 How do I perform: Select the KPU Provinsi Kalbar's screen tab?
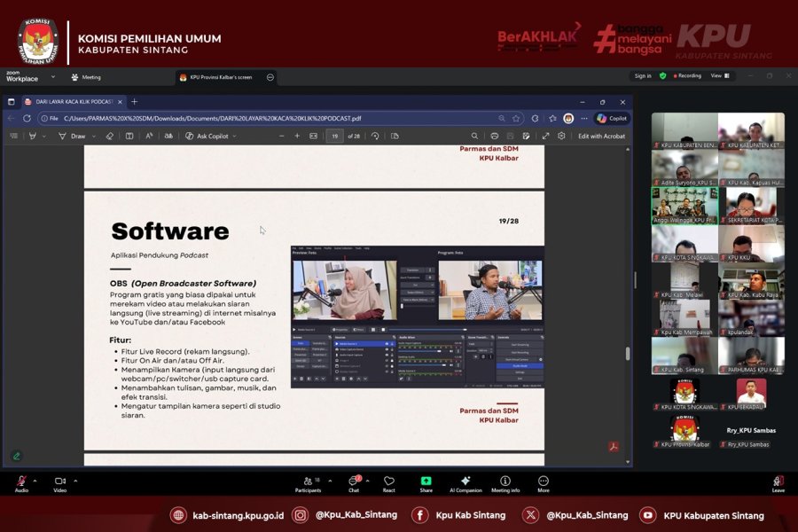pos(222,77)
